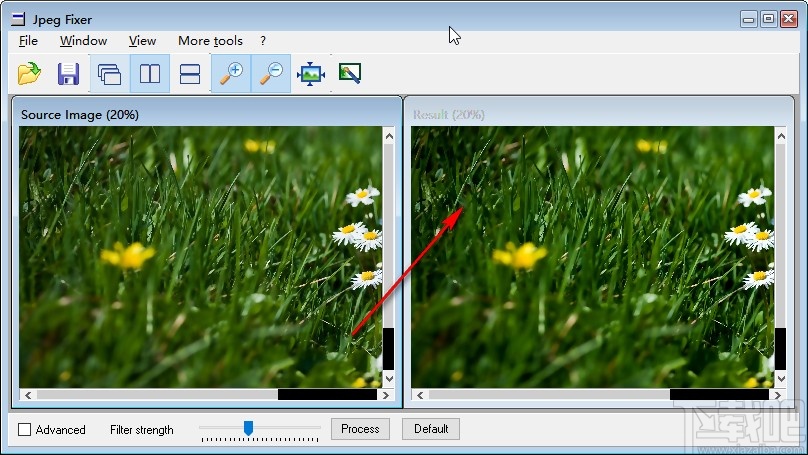The height and width of the screenshot is (455, 808).
Task: Open the ? help menu
Action: (263, 41)
